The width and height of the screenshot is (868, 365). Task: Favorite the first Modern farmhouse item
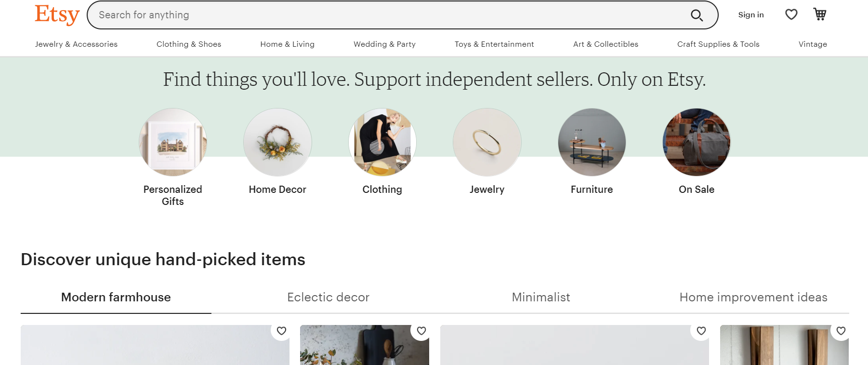click(x=281, y=331)
